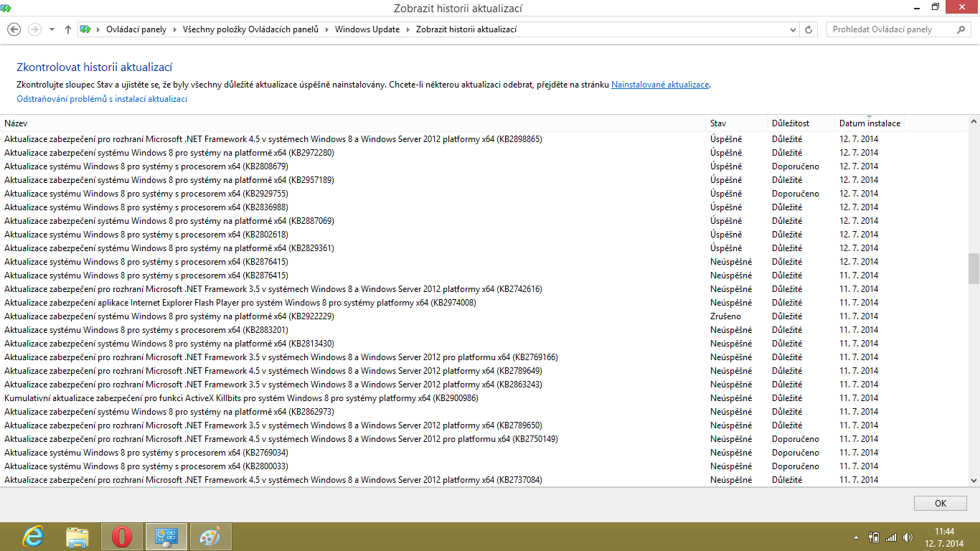Click the Windows Update icon in address bar
The image size is (980, 551).
coord(85,29)
